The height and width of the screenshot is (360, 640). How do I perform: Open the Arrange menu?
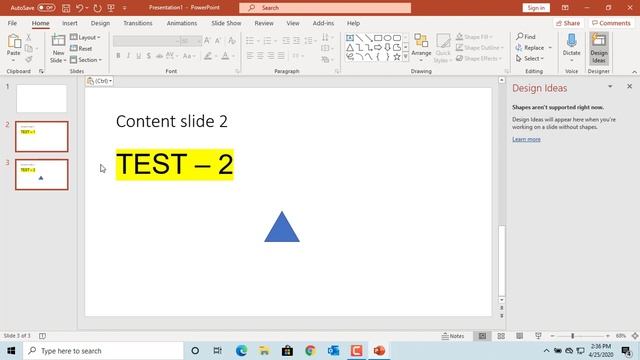421,48
